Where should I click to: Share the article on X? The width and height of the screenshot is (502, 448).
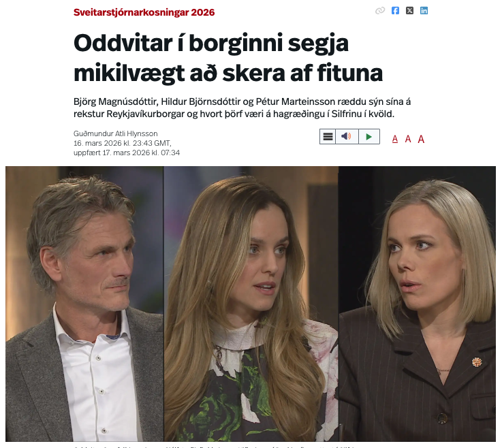(409, 11)
